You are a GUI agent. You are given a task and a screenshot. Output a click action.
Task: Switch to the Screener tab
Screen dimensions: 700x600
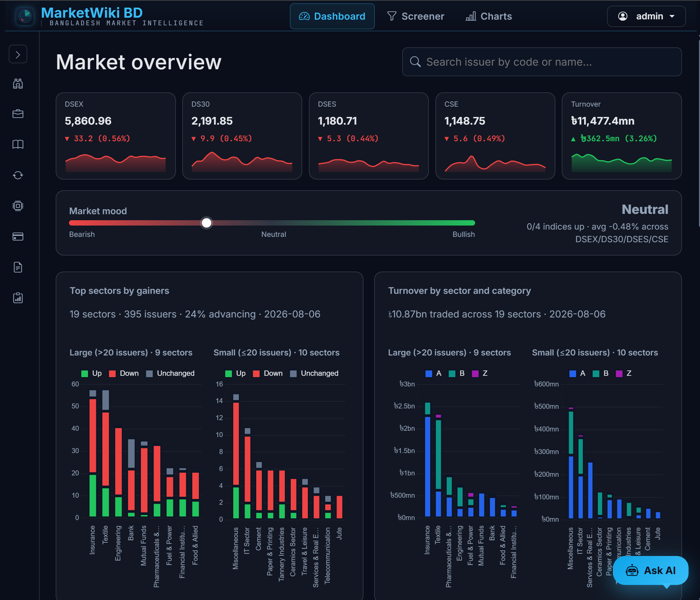415,16
